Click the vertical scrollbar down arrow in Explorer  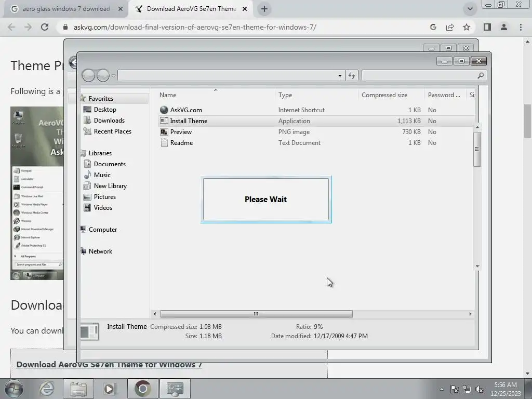477,267
